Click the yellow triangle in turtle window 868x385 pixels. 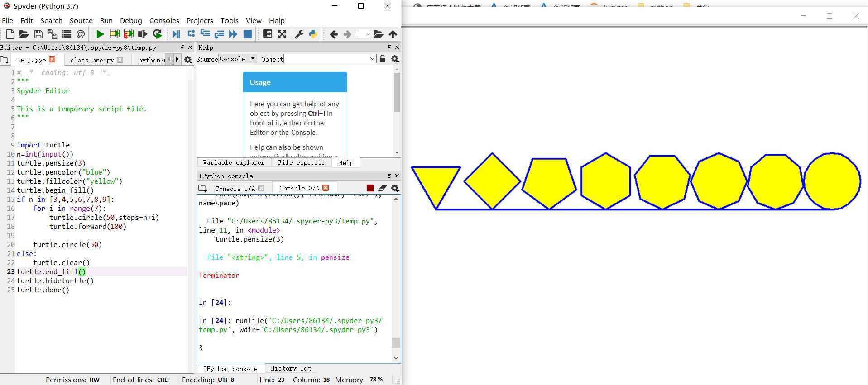pos(436,183)
